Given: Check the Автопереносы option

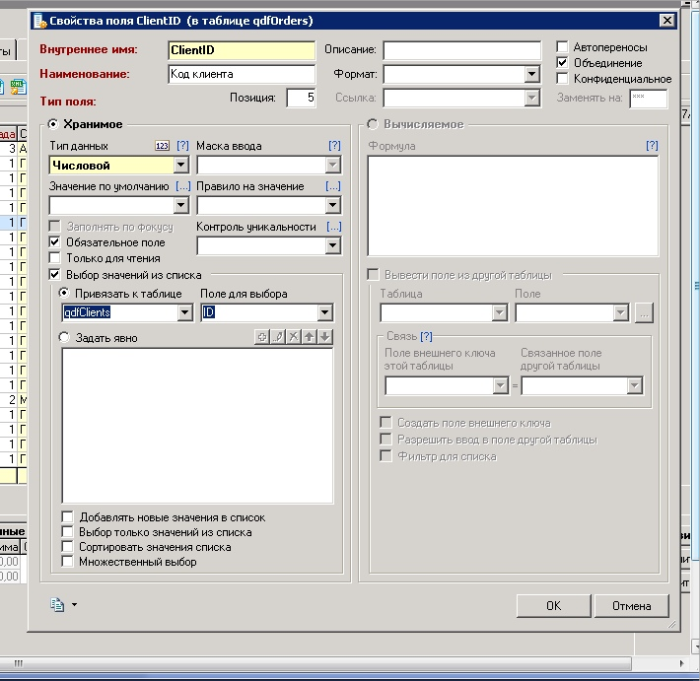Looking at the screenshot, I should coord(563,47).
